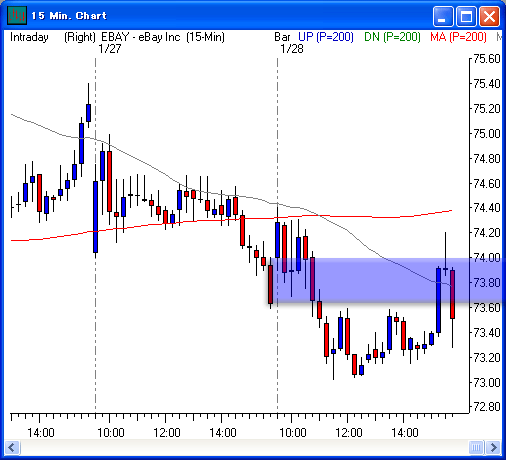
Task: Click the 75.00 price axis label
Action: pos(487,134)
